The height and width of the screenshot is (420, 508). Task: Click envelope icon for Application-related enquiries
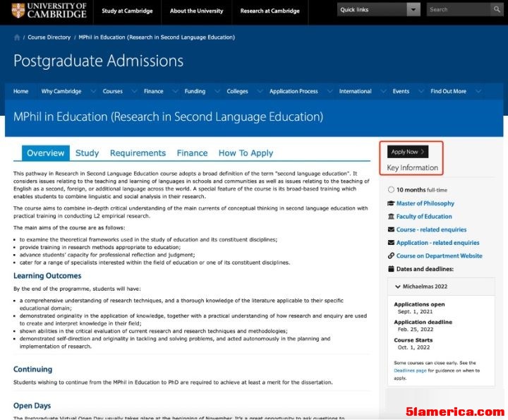click(x=391, y=242)
